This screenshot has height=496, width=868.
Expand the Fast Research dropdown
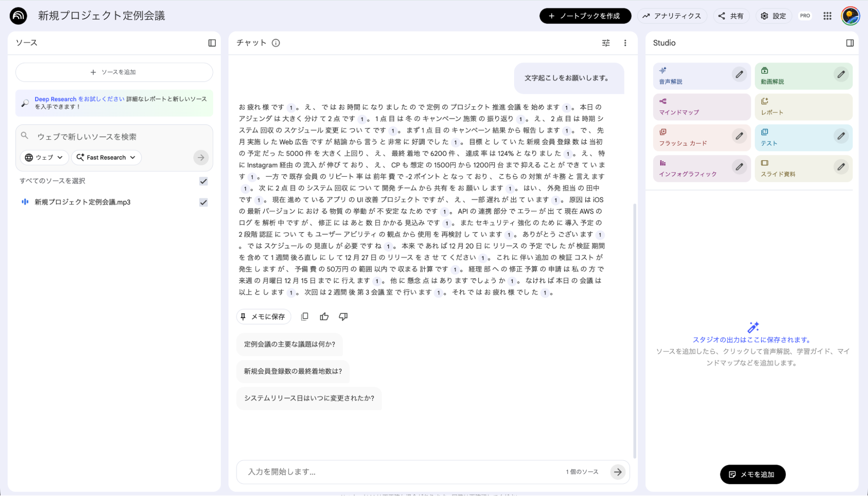[x=106, y=158]
